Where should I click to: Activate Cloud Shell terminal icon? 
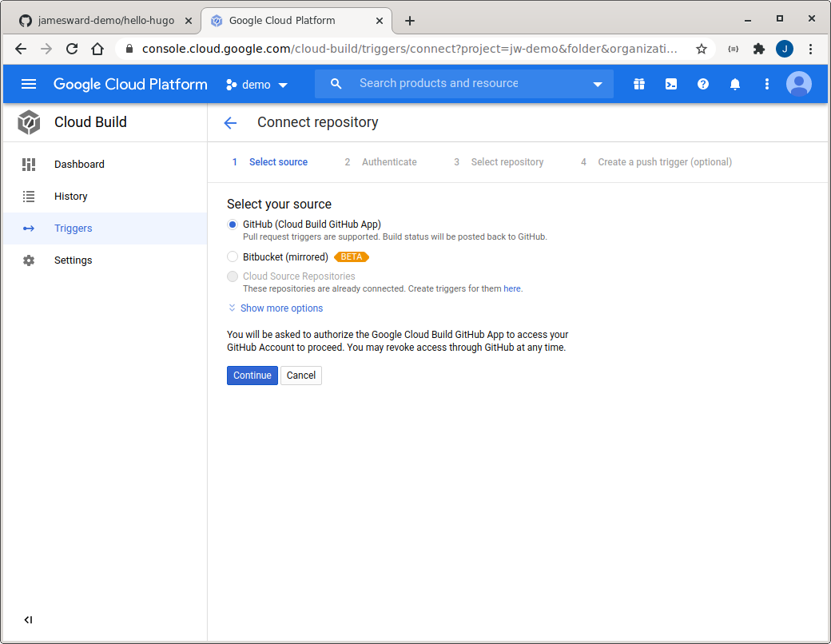(x=671, y=84)
